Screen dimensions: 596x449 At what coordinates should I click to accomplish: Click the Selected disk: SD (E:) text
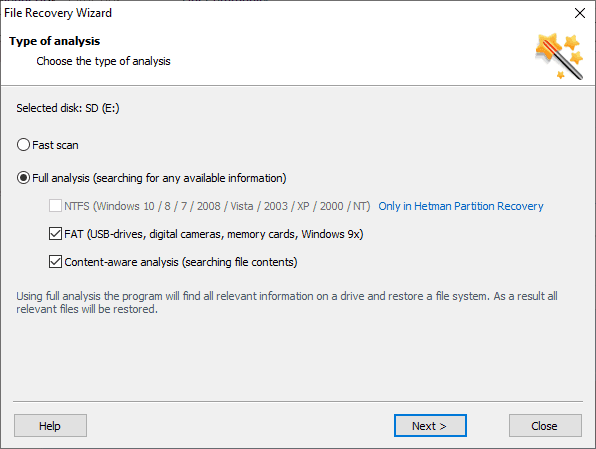[x=68, y=108]
